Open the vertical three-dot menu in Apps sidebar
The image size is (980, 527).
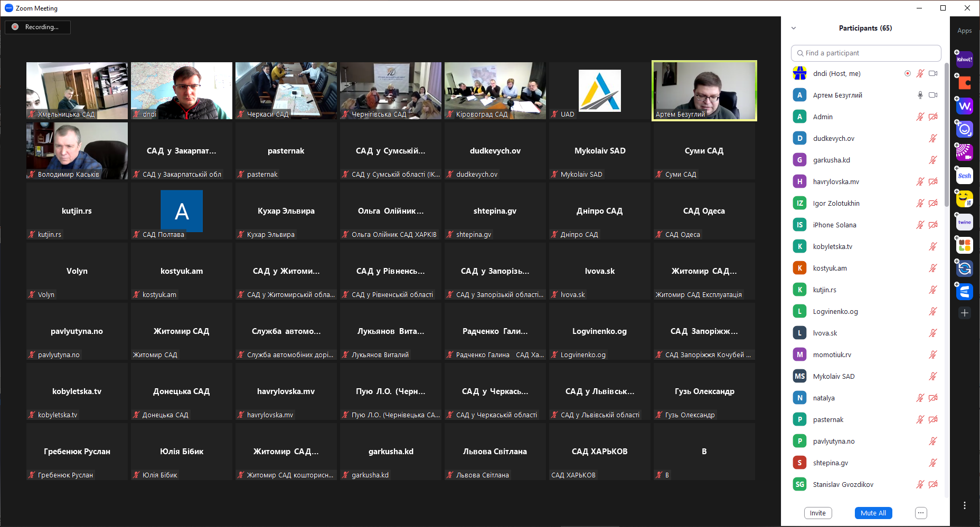965,505
